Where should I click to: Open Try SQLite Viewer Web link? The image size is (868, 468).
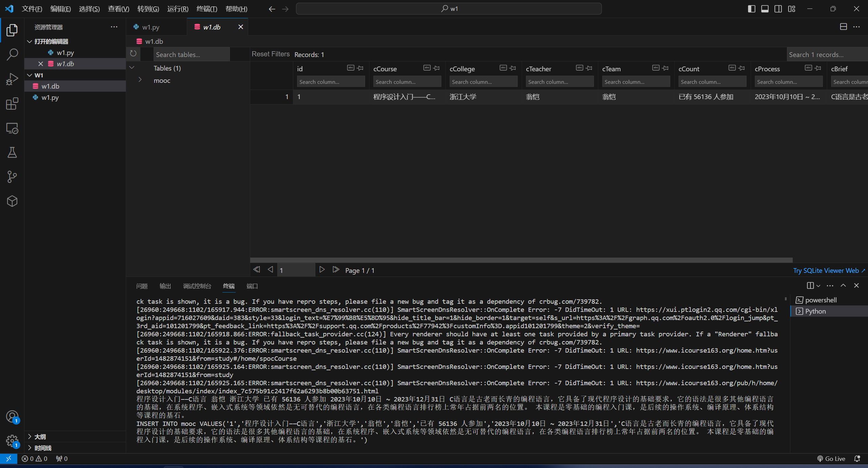(829, 270)
